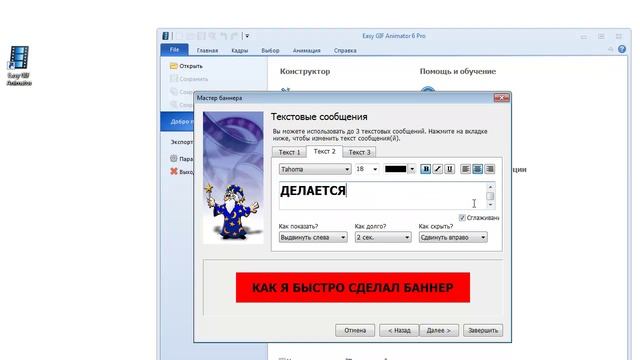Click the Завершить button

[483, 330]
